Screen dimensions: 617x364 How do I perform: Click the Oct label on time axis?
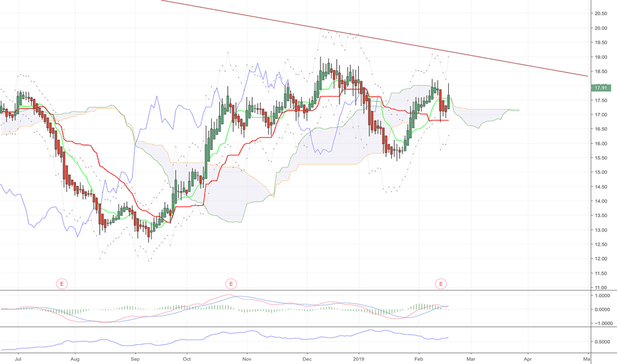coord(187,359)
